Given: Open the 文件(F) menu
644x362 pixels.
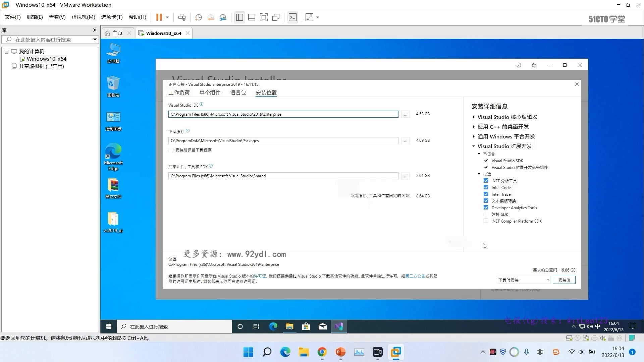Looking at the screenshot, I should [13, 17].
